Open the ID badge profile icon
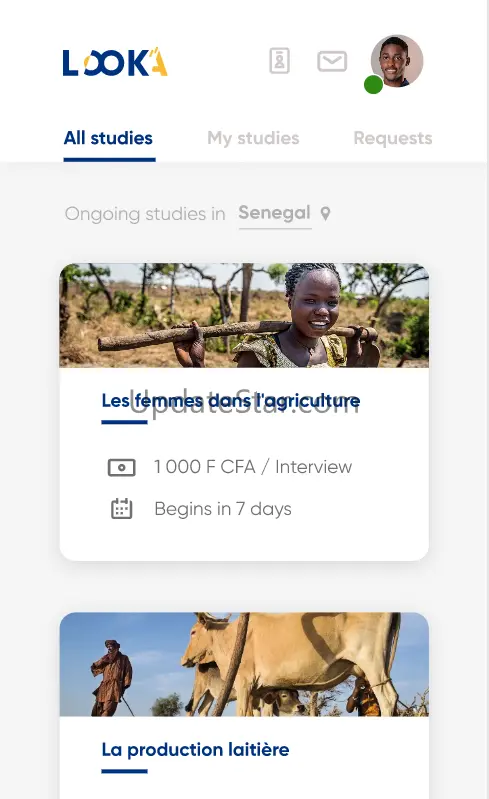489x799 pixels. tap(279, 61)
